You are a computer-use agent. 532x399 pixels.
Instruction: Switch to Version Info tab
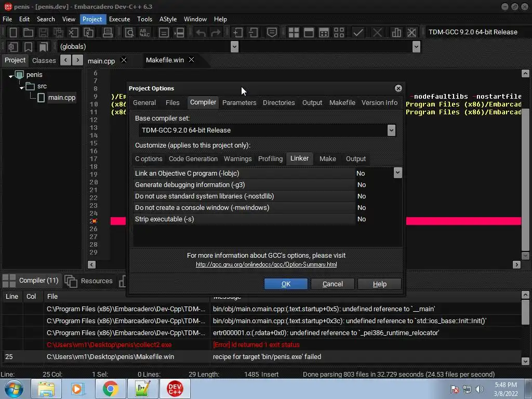379,103
